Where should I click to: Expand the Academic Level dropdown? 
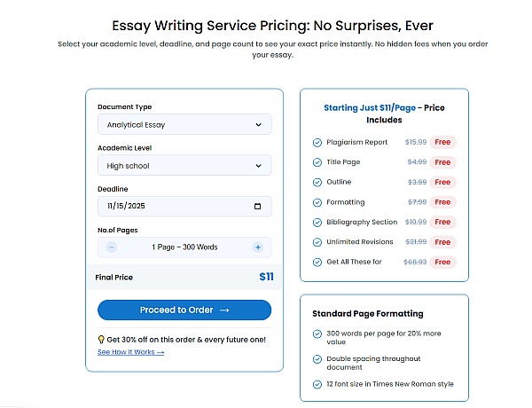tap(184, 166)
